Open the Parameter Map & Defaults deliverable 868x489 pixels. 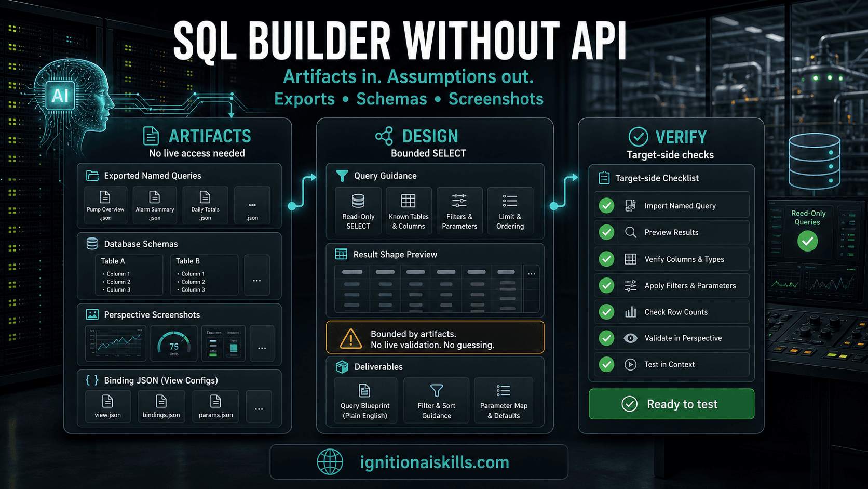pyautogui.click(x=504, y=401)
